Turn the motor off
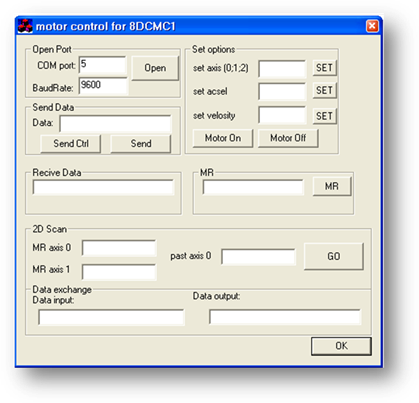This screenshot has height=403, width=419. [x=288, y=138]
